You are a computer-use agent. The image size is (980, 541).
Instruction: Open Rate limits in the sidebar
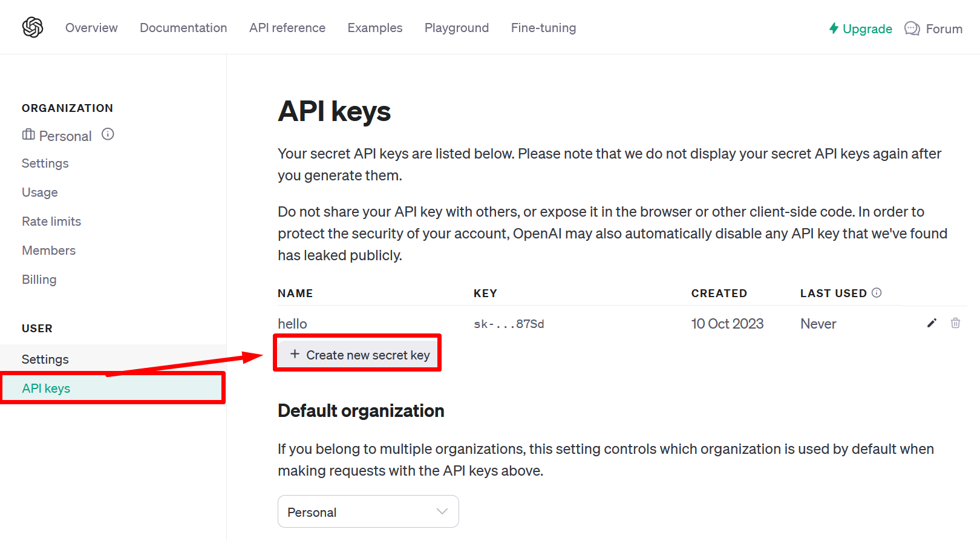coord(51,221)
